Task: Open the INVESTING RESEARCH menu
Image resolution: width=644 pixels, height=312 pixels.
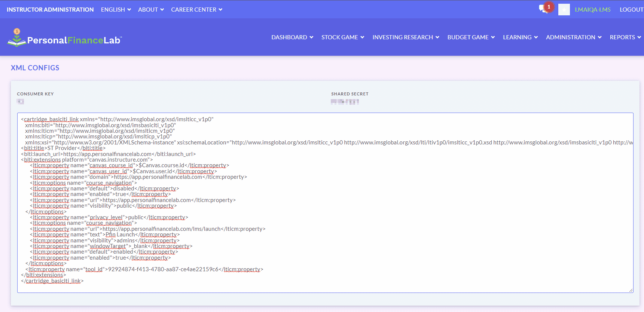Action: pos(406,37)
